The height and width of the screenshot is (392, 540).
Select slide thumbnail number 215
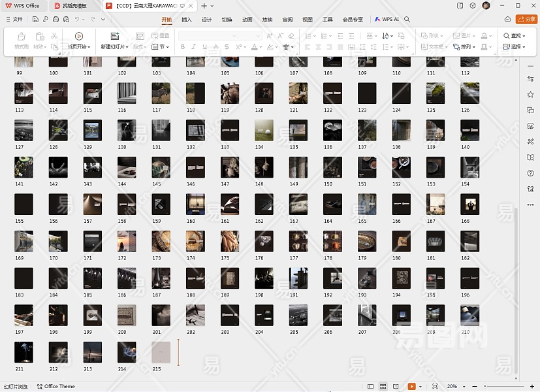pos(161,352)
